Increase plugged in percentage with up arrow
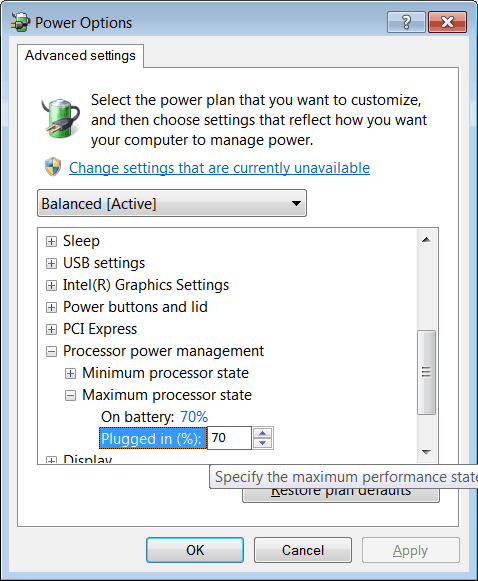 263,433
